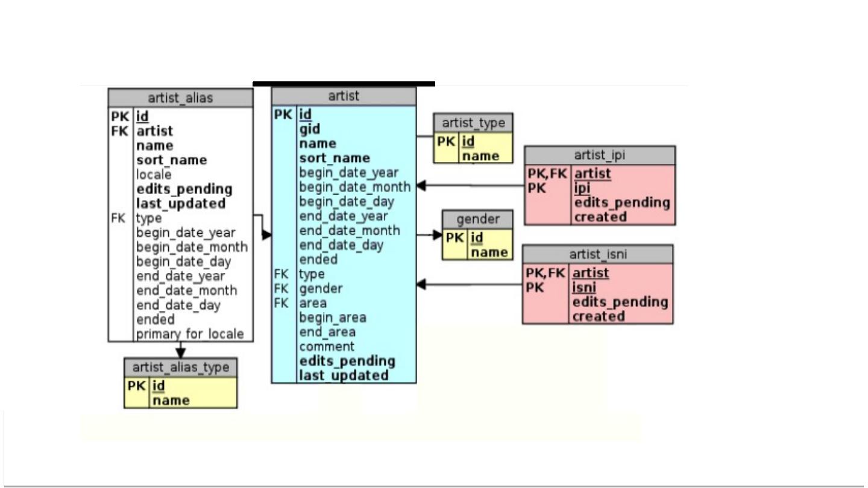Select the ended field in artist_alias

coord(155,319)
